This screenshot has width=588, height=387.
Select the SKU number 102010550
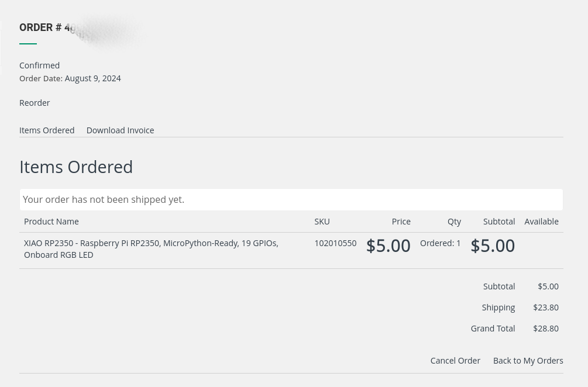pyautogui.click(x=335, y=243)
